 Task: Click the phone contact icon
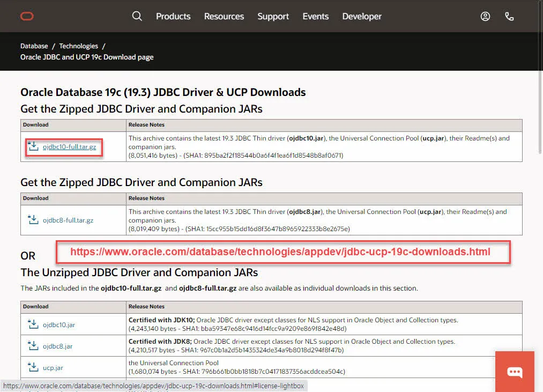tap(509, 16)
